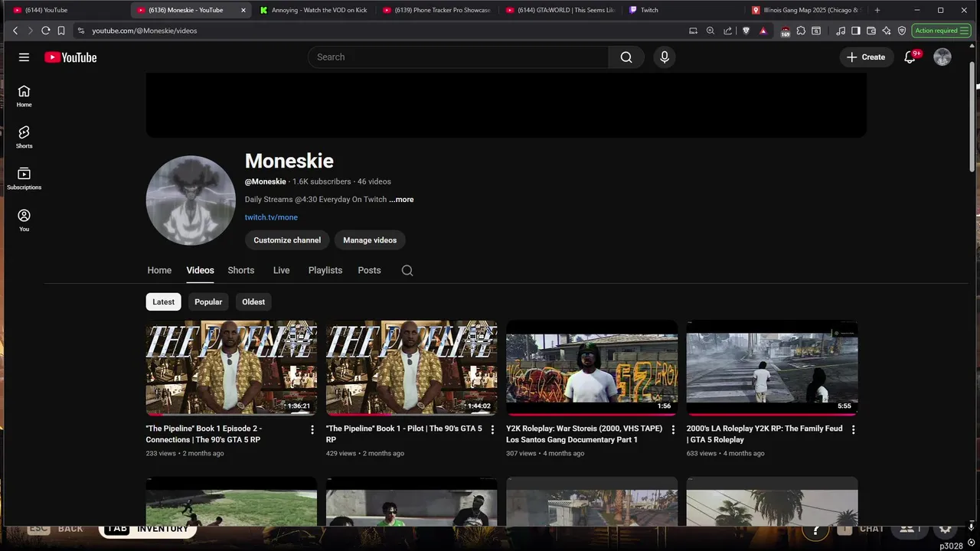Click the address bar URL
The width and height of the screenshot is (980, 551).
tap(145, 31)
